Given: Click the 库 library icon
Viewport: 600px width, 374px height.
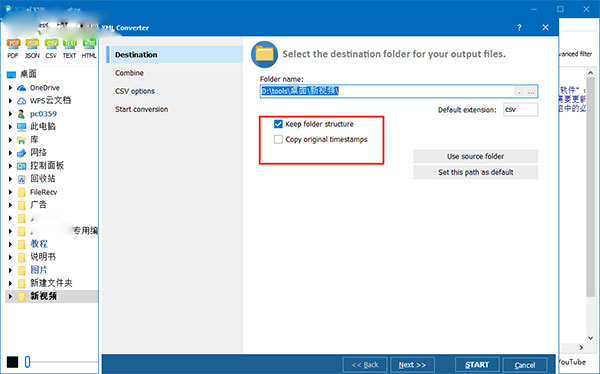Looking at the screenshot, I should 21,140.
